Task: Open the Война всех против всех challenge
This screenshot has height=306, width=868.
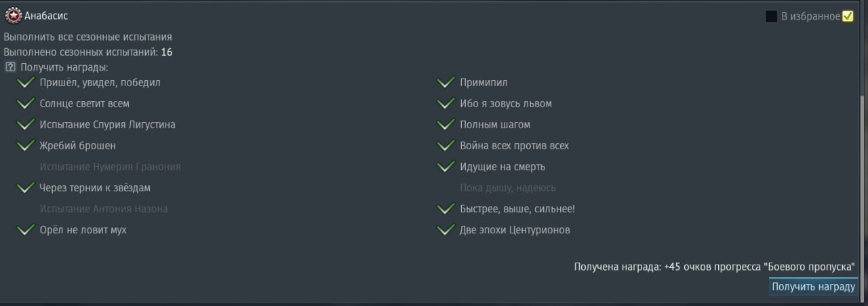Action: click(514, 146)
